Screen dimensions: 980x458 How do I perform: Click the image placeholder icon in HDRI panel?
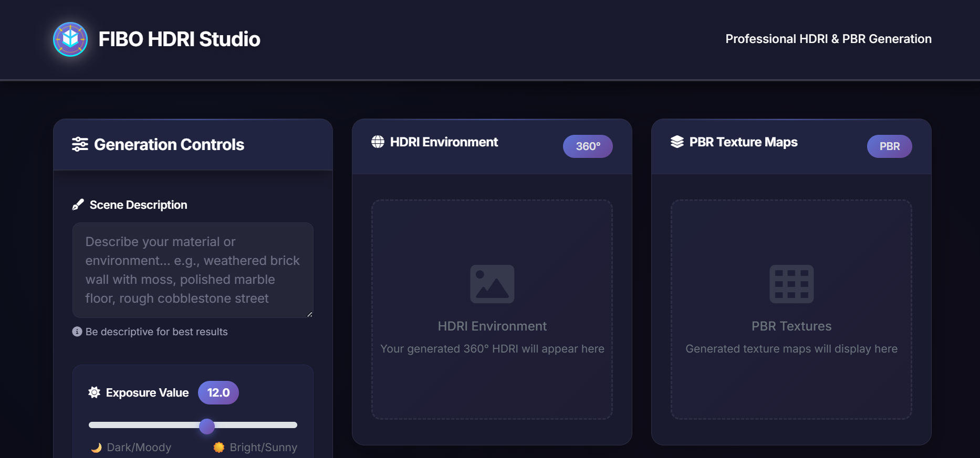pyautogui.click(x=492, y=284)
